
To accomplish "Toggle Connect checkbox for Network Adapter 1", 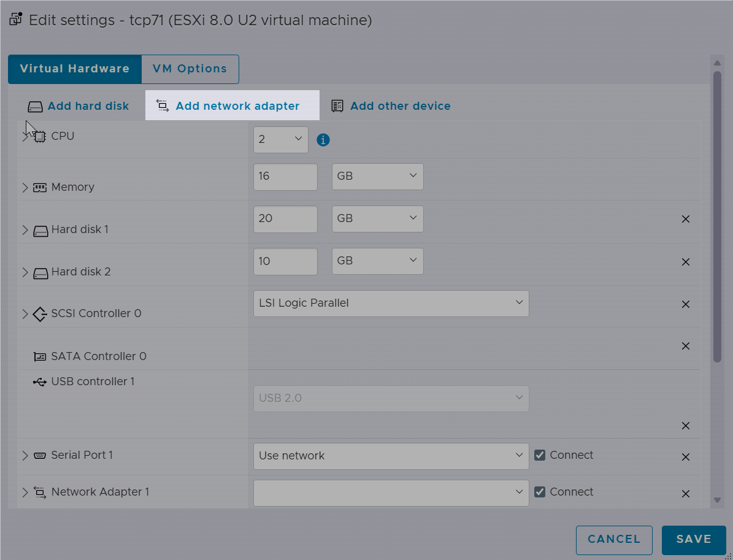I will click(x=539, y=492).
